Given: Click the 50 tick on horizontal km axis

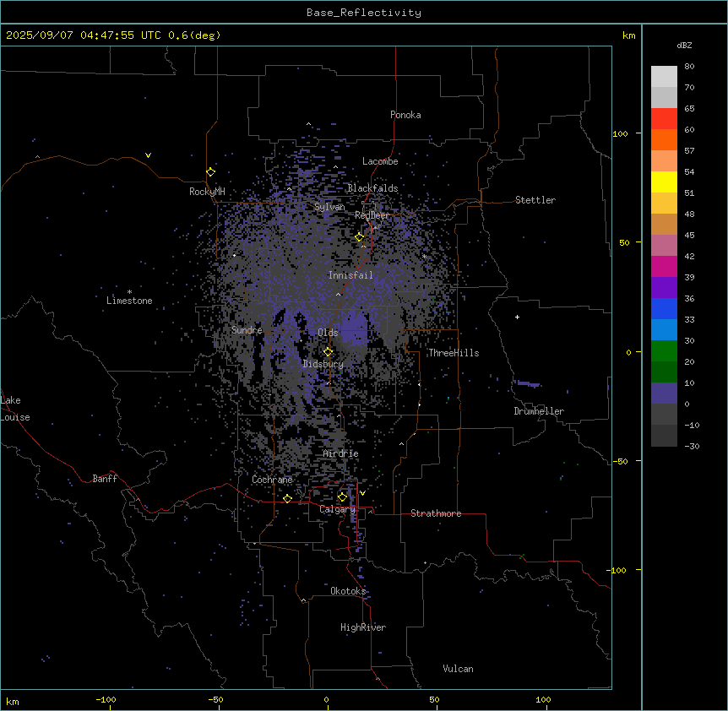Looking at the screenshot, I should [x=434, y=699].
